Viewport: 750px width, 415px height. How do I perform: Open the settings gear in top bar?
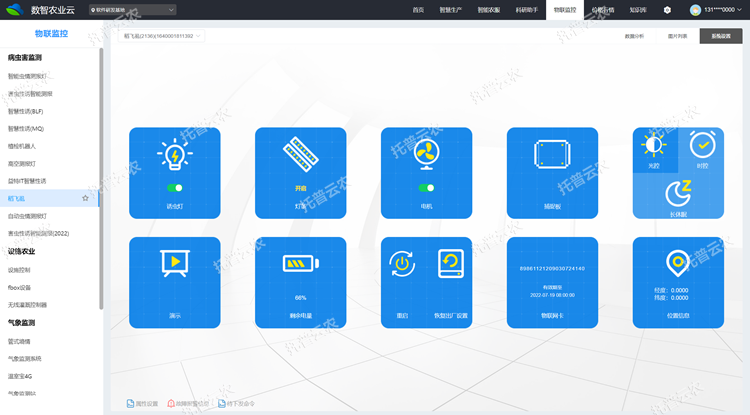pyautogui.click(x=667, y=10)
